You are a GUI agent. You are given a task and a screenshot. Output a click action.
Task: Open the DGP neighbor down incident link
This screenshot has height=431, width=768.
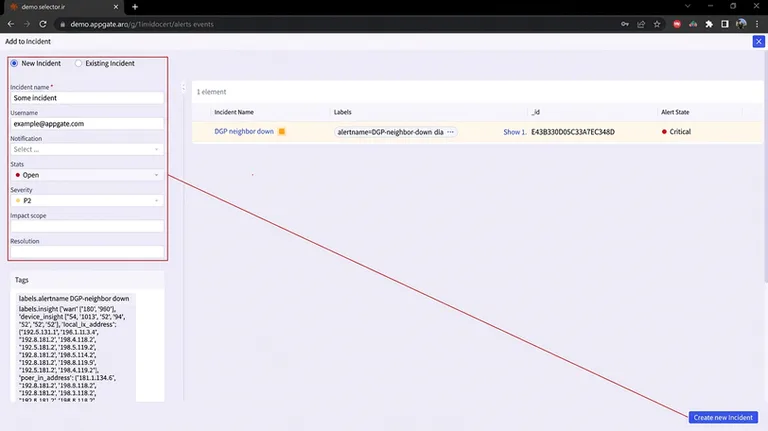point(244,131)
